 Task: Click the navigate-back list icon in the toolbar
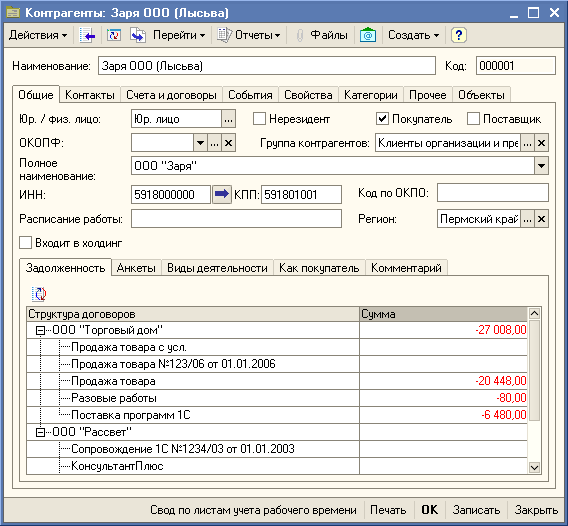87,35
